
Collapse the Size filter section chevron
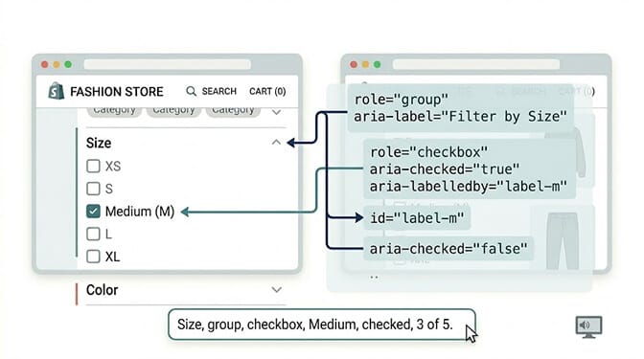point(276,143)
